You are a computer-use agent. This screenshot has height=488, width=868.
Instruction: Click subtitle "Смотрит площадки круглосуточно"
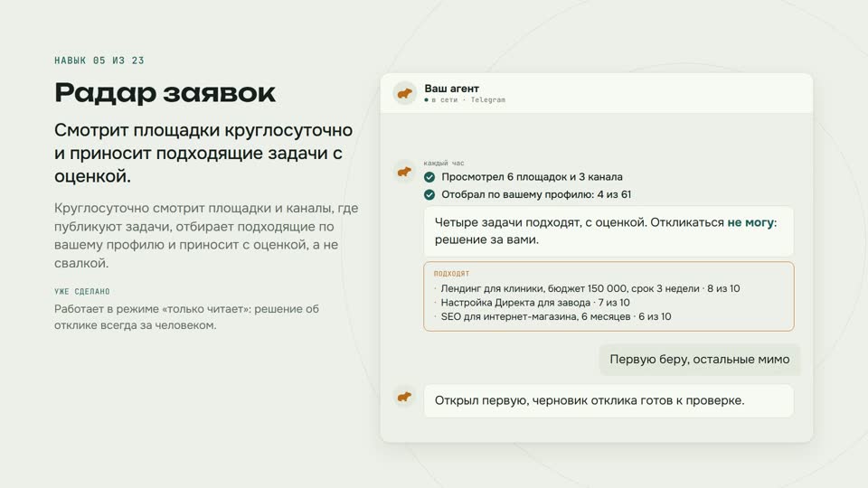coord(203,154)
